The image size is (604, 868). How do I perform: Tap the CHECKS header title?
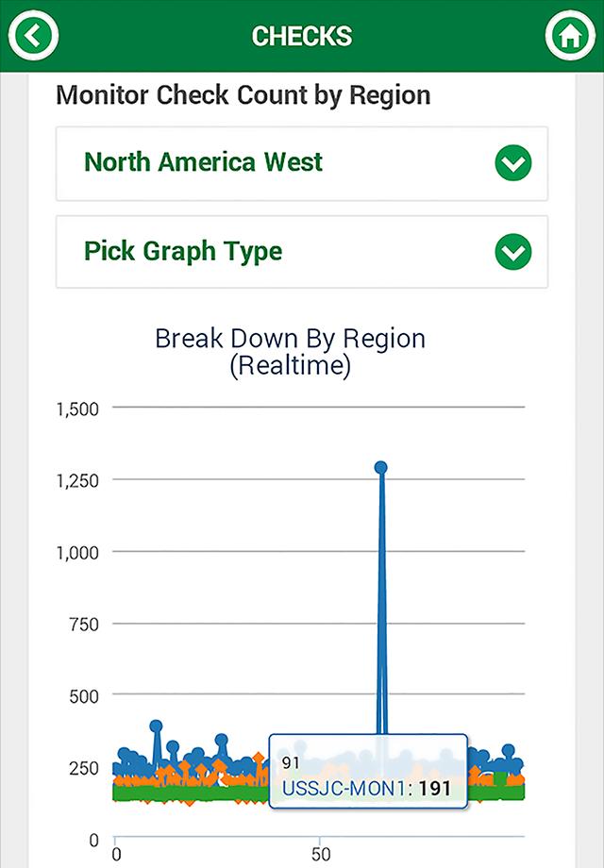[x=302, y=36]
